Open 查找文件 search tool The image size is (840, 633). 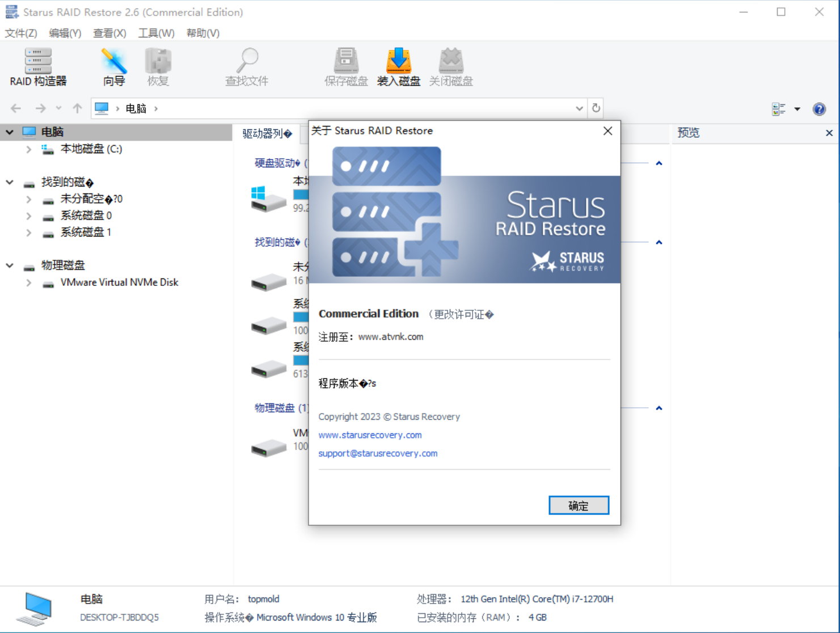click(x=247, y=67)
